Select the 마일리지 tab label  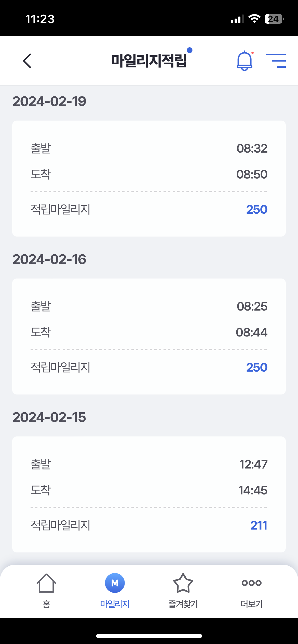(x=115, y=604)
